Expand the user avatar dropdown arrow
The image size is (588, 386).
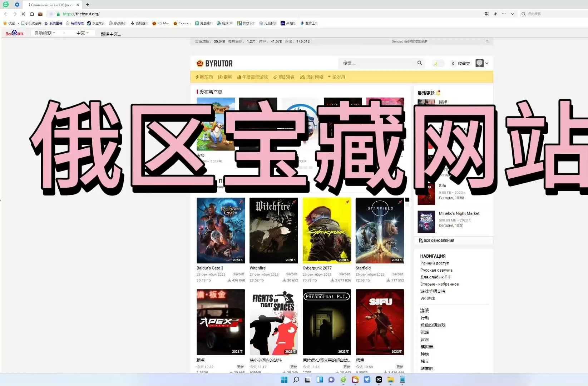pyautogui.click(x=487, y=63)
